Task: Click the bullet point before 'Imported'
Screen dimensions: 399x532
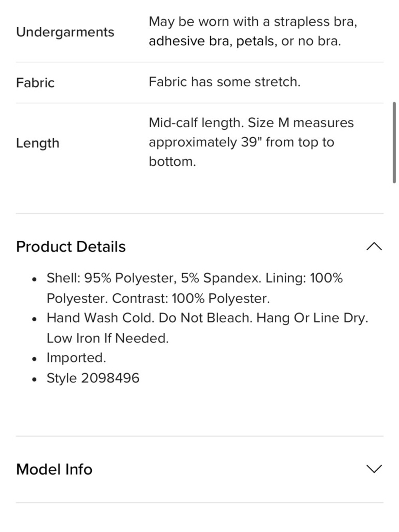Action: click(35, 358)
